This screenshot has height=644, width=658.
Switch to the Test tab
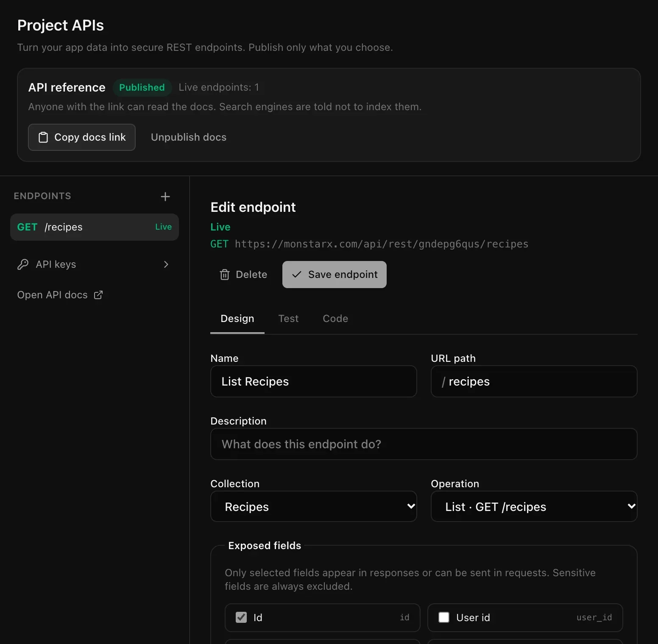coord(288,319)
